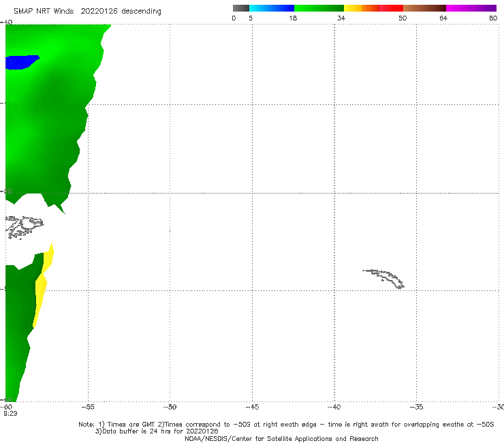Click the green 18-34 color bar segment
This screenshot has width=504, height=443.
click(319, 8)
